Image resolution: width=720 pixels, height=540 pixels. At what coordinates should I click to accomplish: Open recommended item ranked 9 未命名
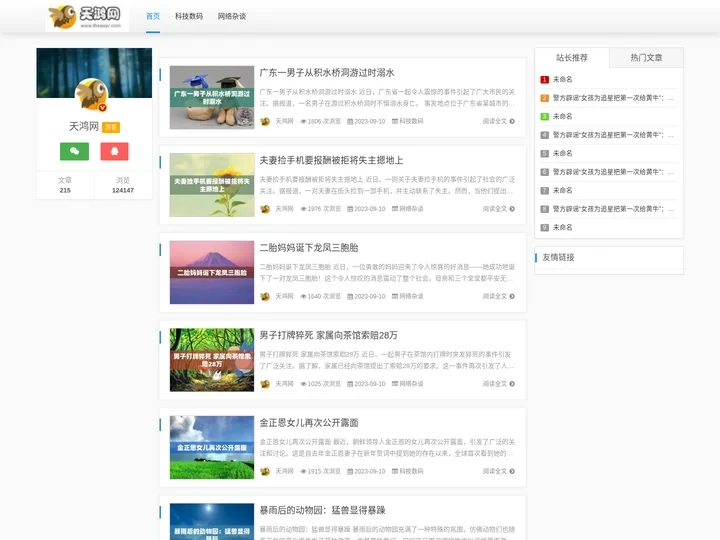[x=562, y=227]
